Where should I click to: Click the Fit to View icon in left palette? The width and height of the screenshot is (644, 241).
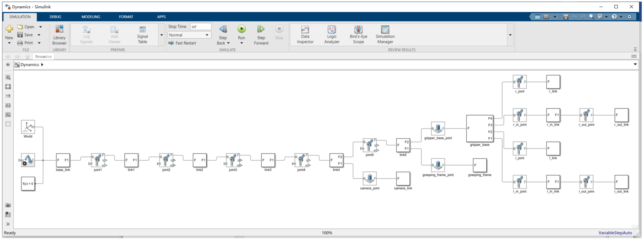point(8,87)
